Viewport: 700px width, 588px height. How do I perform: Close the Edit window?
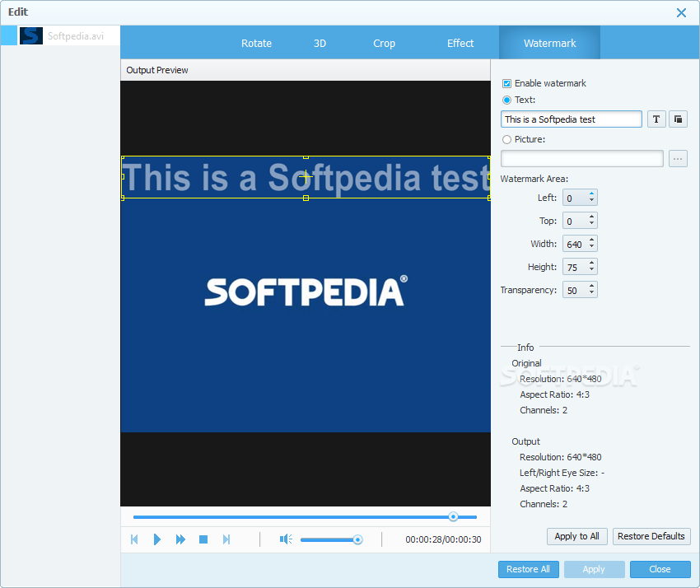[681, 12]
